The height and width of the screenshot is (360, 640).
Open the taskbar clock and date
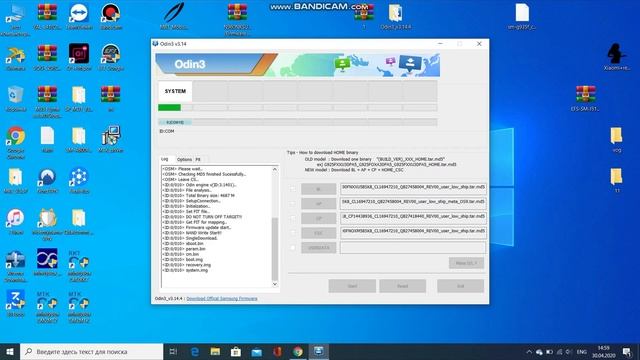604,351
